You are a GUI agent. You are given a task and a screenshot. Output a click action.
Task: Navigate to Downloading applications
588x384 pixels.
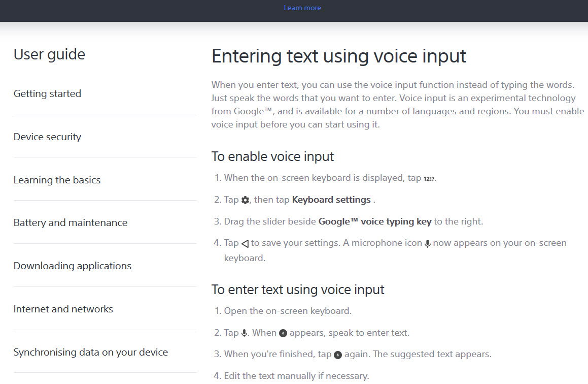(73, 266)
